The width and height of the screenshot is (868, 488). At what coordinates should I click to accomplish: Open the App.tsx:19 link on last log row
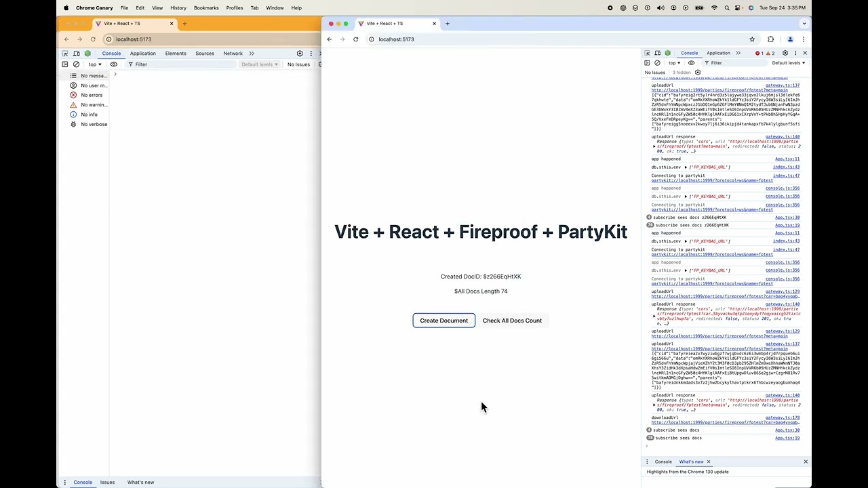pos(787,438)
